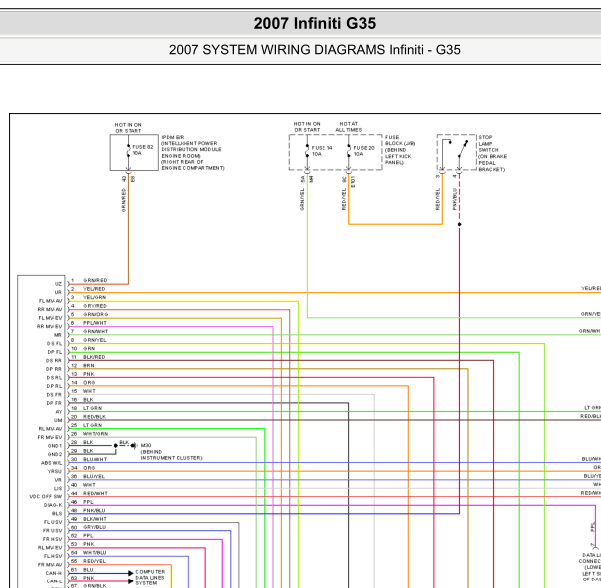The height and width of the screenshot is (588, 601).
Task: Click the UR terminal name
Action: 58,292
